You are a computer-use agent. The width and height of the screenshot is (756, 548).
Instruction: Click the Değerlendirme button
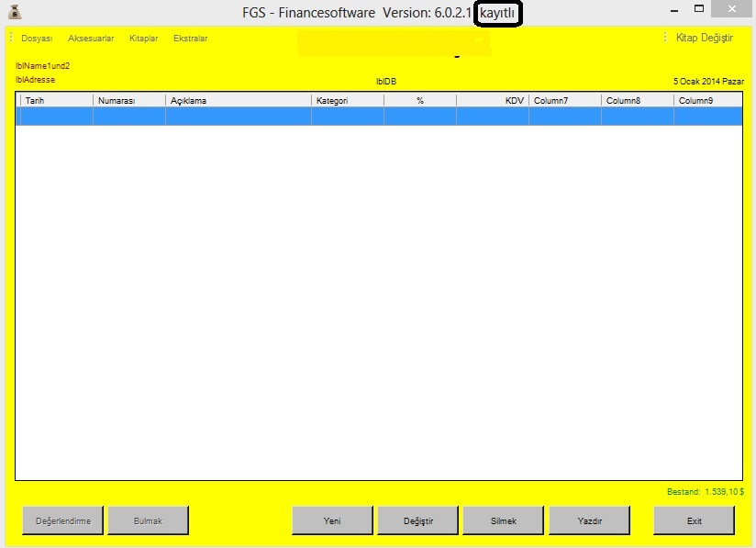coord(62,520)
